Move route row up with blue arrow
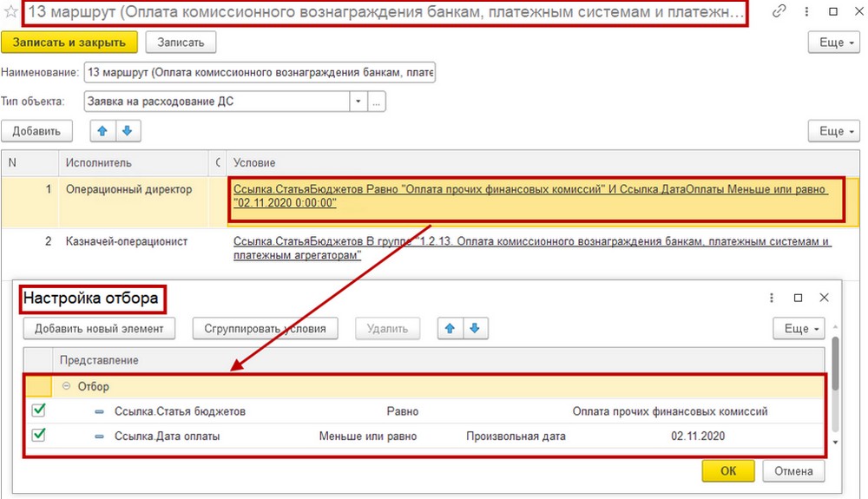This screenshot has width=868, height=499. (102, 131)
